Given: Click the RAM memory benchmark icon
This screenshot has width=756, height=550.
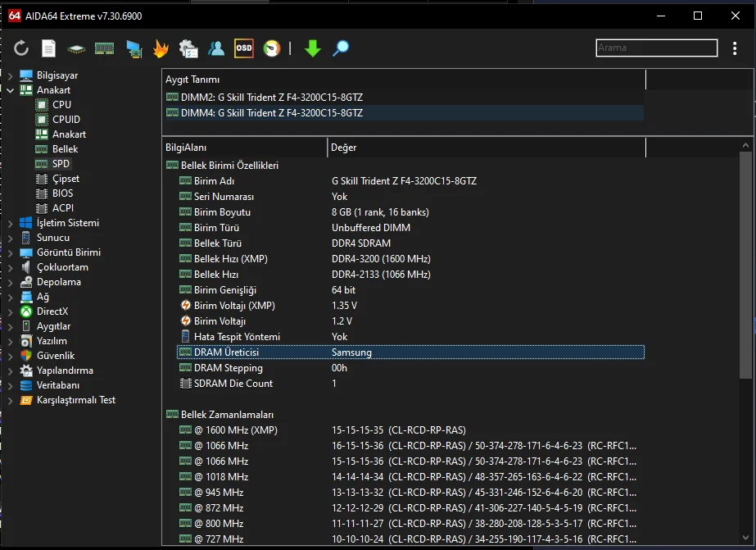Looking at the screenshot, I should click(x=104, y=48).
